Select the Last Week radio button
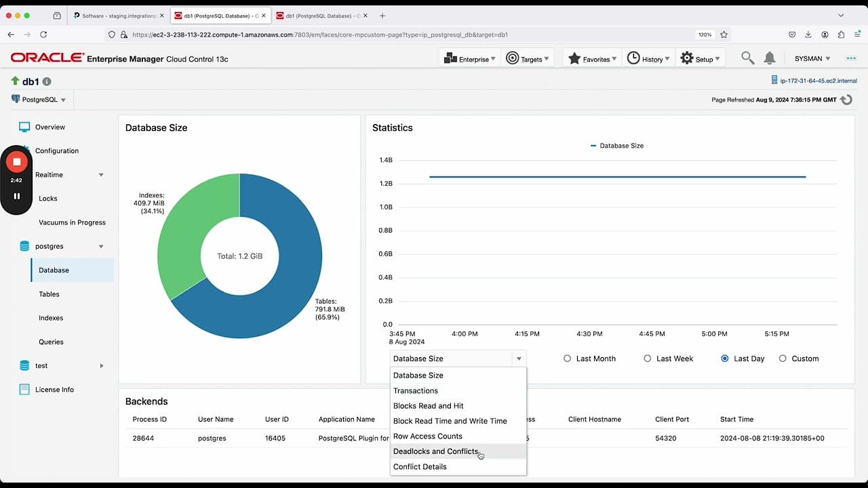The height and width of the screenshot is (488, 868). pyautogui.click(x=648, y=359)
